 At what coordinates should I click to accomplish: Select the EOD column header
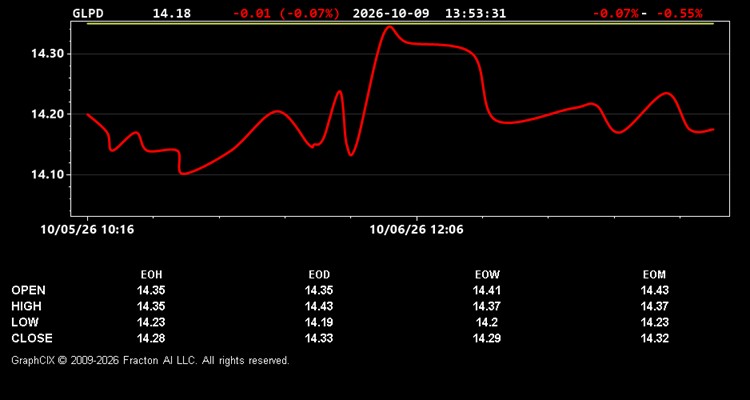(x=319, y=275)
